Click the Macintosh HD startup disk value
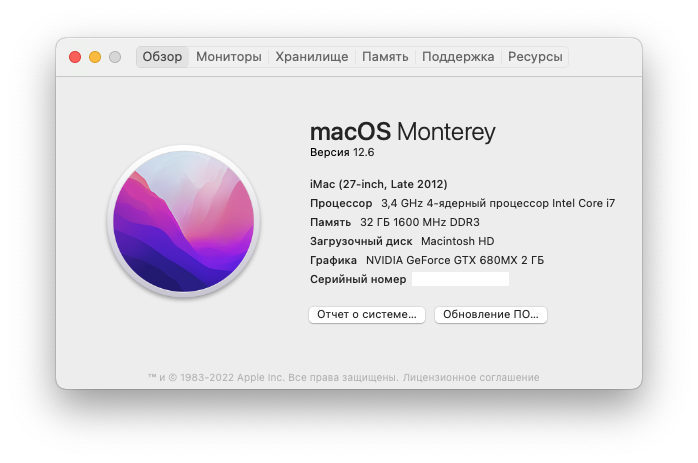 point(458,241)
